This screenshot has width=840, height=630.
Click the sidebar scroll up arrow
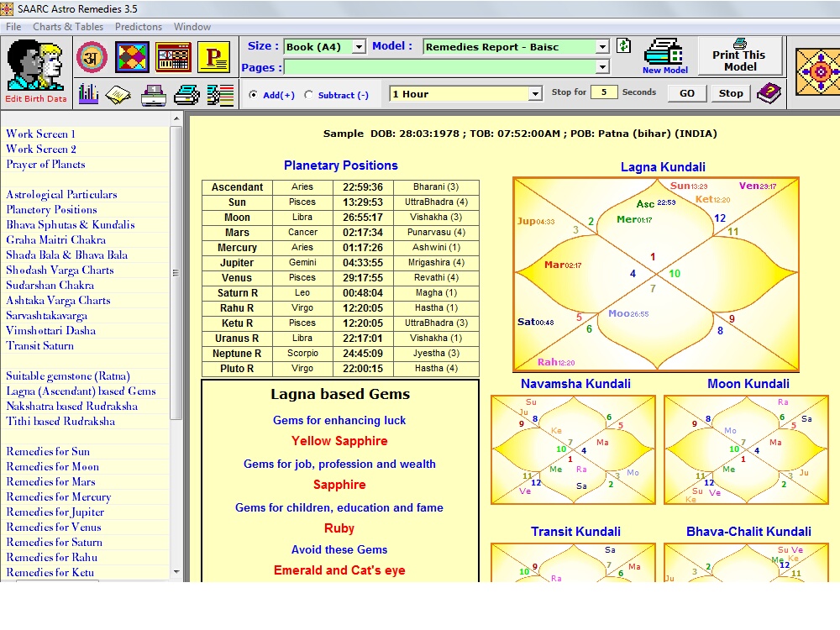tap(176, 118)
